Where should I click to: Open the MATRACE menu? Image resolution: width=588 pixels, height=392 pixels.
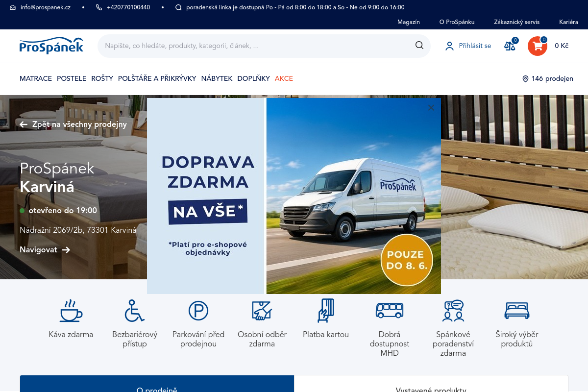tap(36, 78)
